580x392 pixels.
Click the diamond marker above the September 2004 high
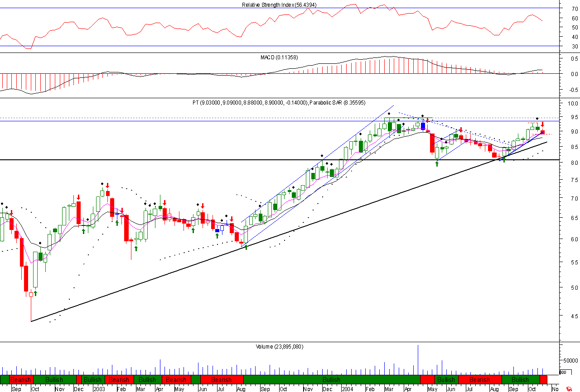click(x=537, y=119)
